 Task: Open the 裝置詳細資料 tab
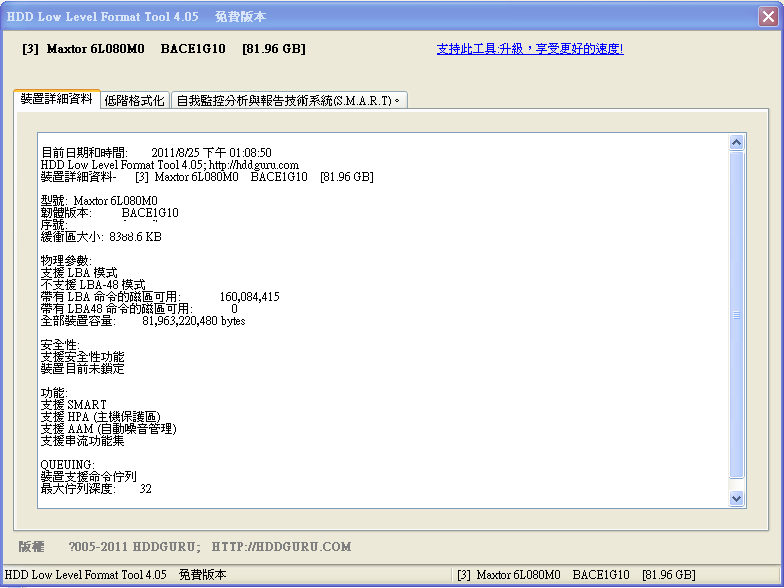point(56,99)
